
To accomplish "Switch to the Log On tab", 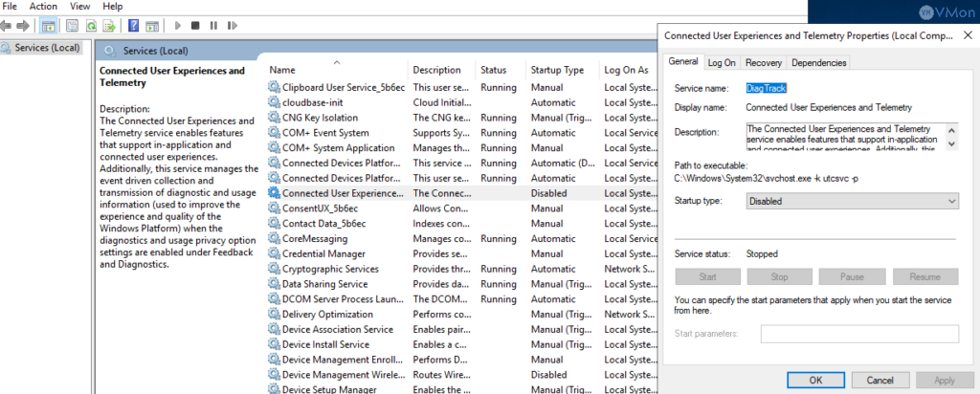I will pos(722,62).
